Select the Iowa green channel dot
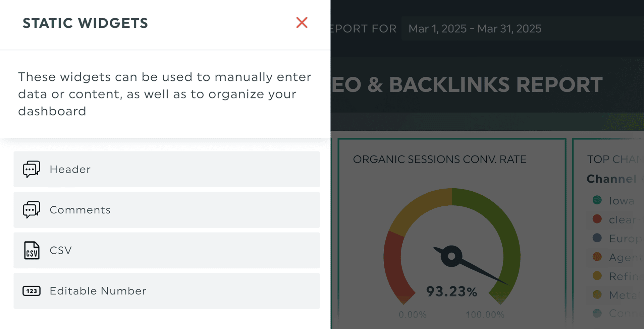The image size is (644, 329). (597, 200)
